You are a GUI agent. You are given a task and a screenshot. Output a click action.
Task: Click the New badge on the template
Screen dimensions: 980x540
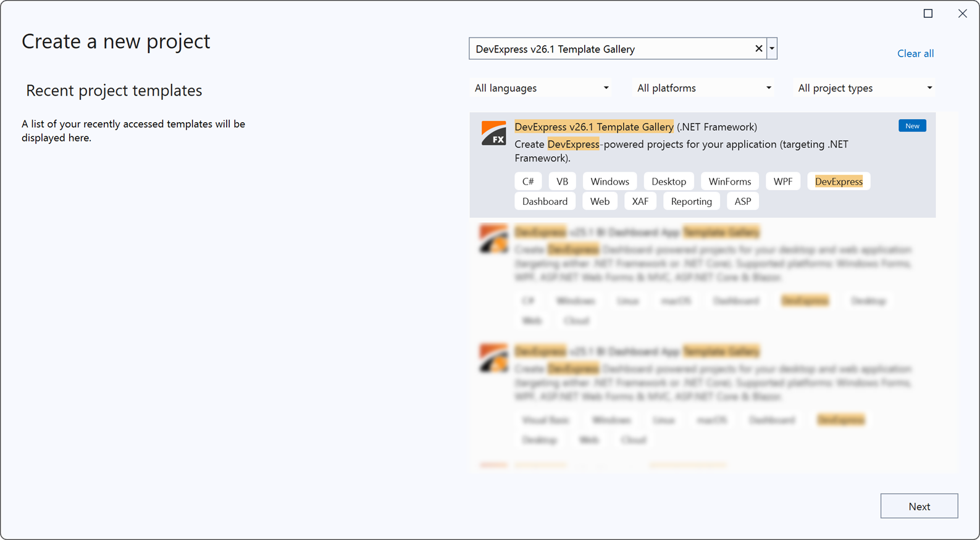(x=912, y=126)
